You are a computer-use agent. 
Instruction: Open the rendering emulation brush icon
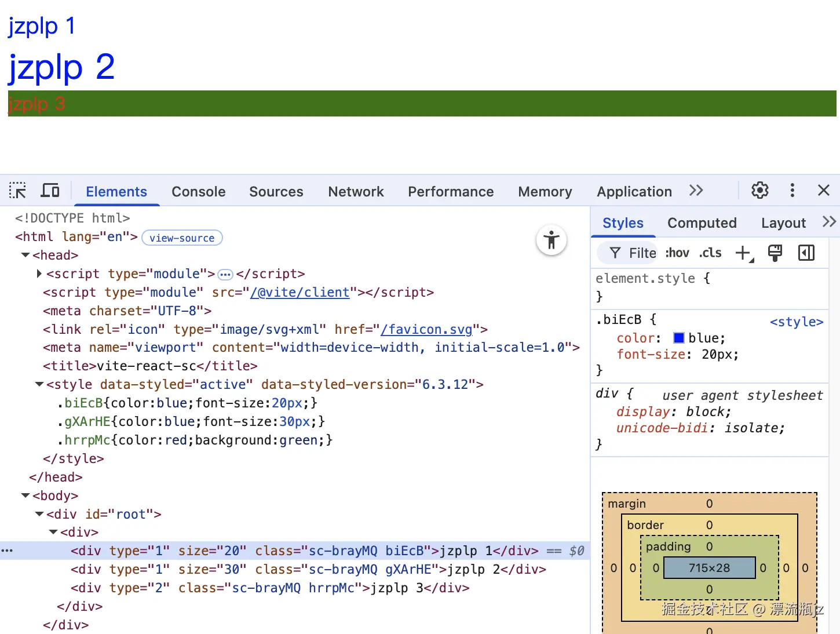tap(775, 253)
